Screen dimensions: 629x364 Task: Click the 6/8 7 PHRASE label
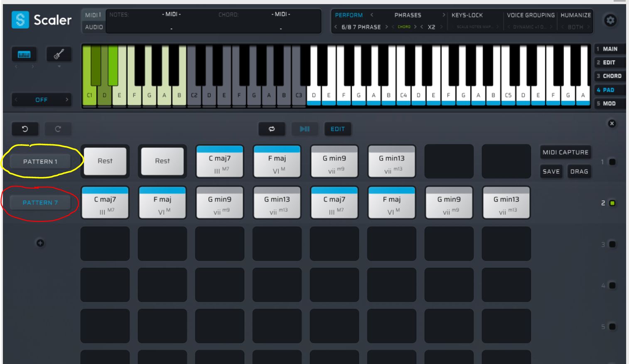pyautogui.click(x=361, y=27)
